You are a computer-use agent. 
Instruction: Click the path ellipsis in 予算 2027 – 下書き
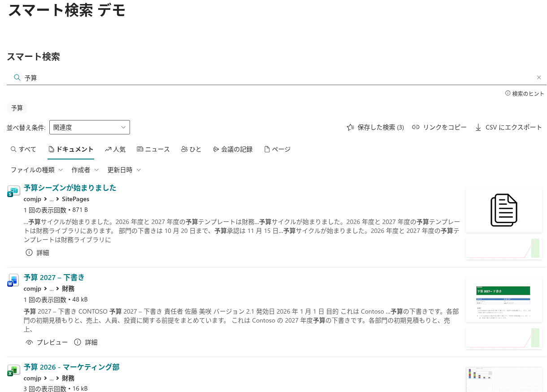click(52, 289)
